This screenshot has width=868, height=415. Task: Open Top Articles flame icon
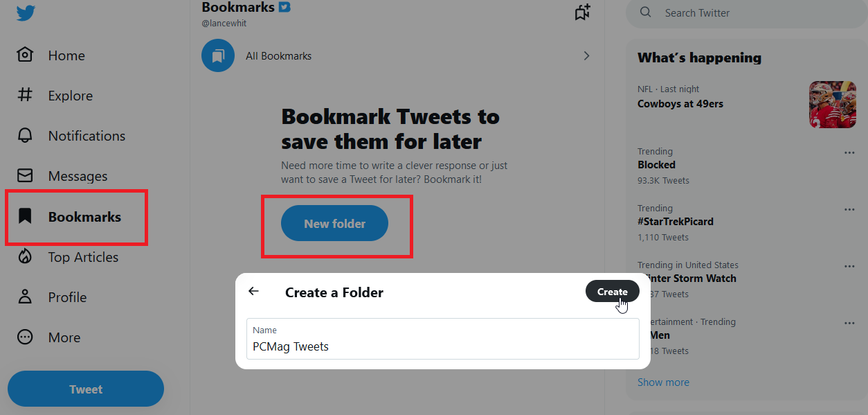25,256
